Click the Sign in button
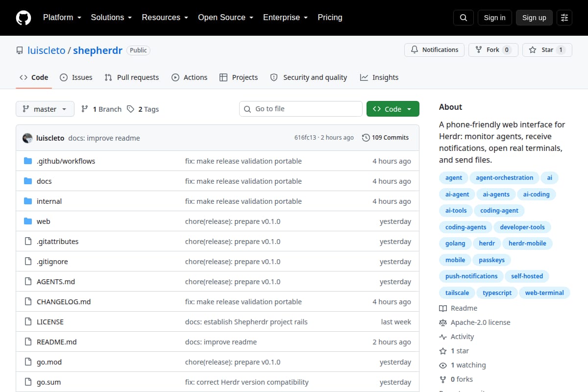588x392 pixels. point(494,18)
